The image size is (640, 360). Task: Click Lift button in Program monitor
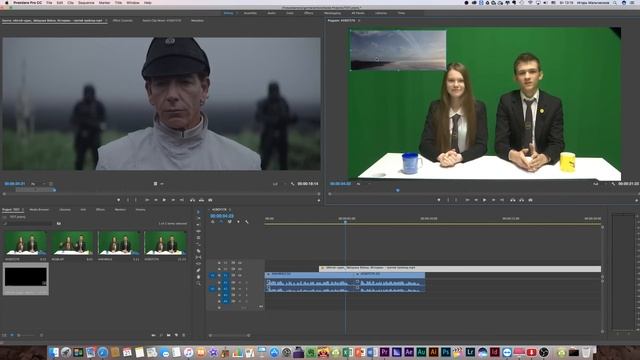(513, 200)
